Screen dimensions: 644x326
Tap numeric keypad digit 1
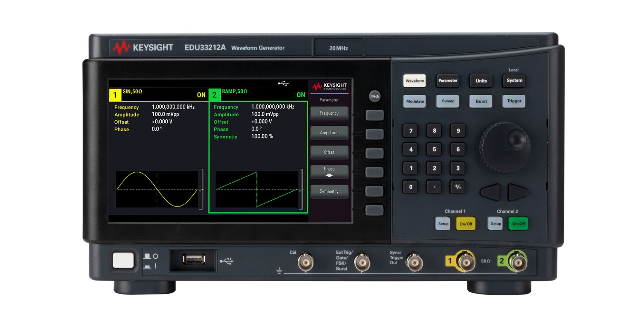411,168
